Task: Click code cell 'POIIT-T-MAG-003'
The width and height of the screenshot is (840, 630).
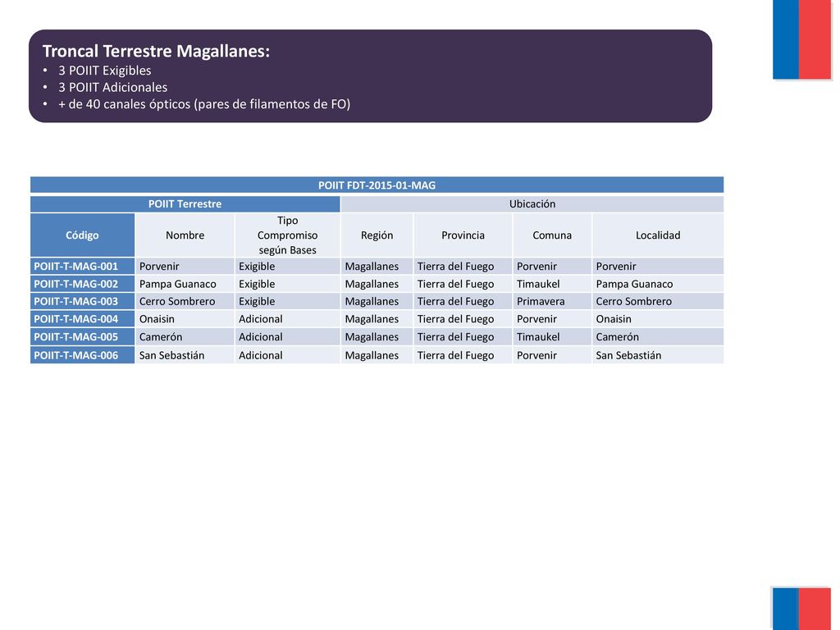Action: 82,301
